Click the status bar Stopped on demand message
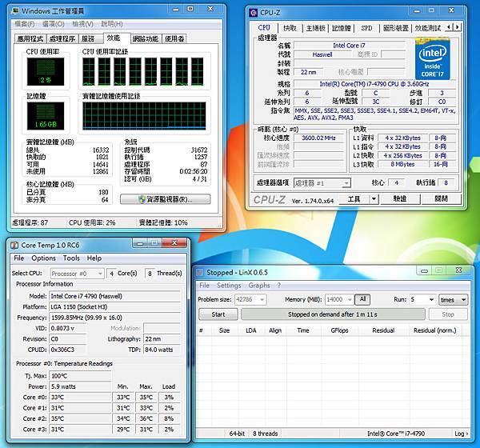 pos(333,314)
